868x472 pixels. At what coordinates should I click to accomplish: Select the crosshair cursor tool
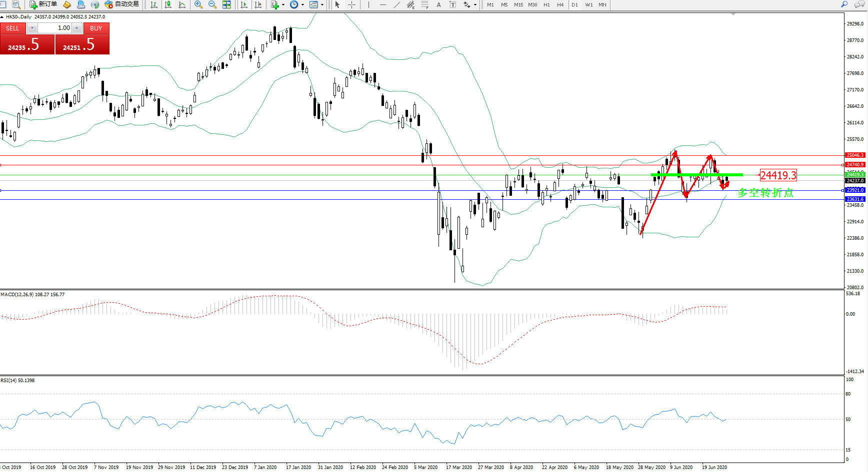pyautogui.click(x=352, y=4)
